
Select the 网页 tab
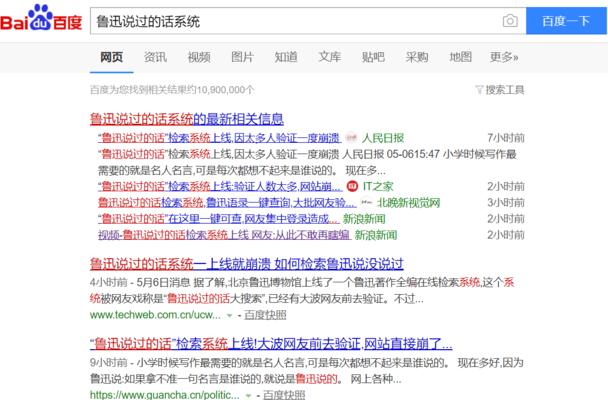pyautogui.click(x=112, y=57)
